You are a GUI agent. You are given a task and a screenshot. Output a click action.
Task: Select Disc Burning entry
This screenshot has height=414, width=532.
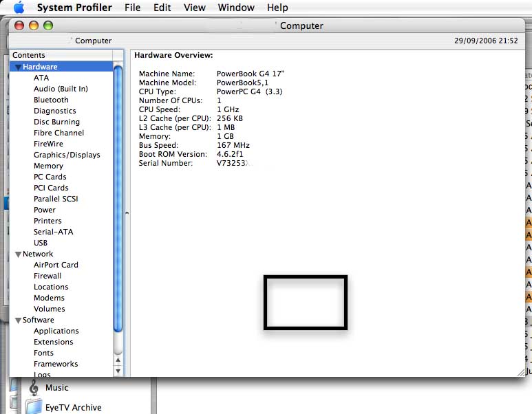tap(56, 122)
